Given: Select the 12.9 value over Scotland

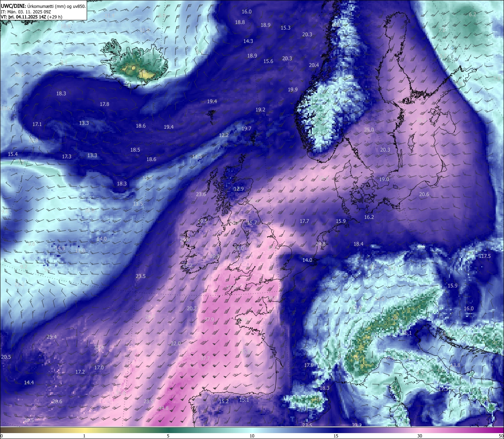Looking at the screenshot, I should click(239, 189).
